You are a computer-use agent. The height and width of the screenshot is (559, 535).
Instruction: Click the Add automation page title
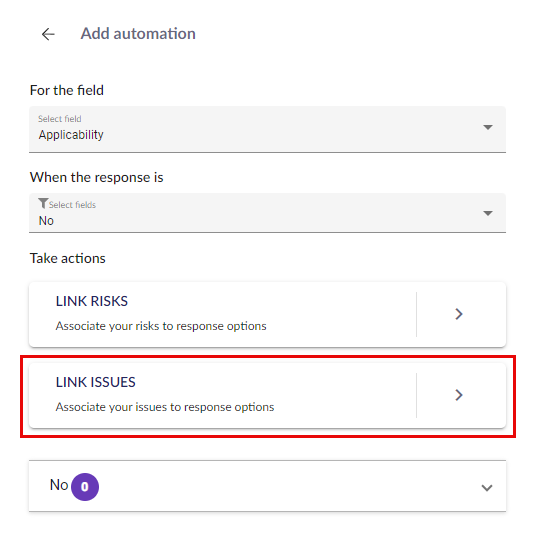138,34
